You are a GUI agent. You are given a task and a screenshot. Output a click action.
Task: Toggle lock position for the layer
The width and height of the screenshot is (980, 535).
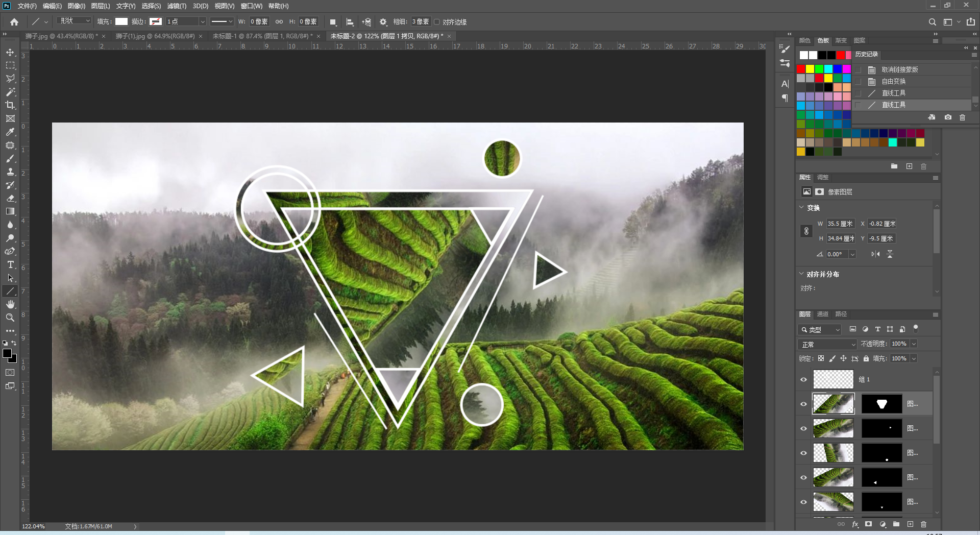(843, 358)
